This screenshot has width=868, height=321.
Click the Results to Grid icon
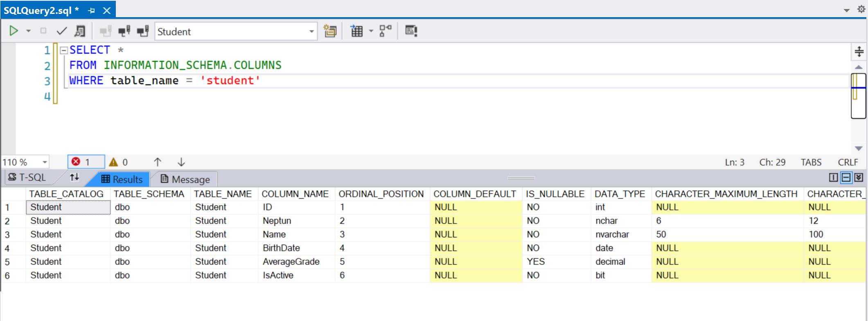coord(356,31)
